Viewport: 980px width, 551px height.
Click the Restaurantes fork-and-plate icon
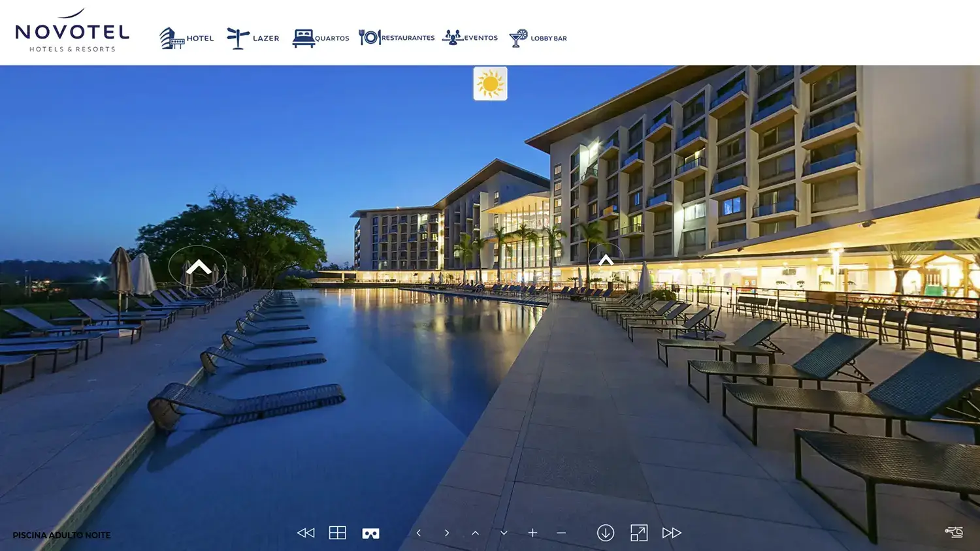point(371,37)
